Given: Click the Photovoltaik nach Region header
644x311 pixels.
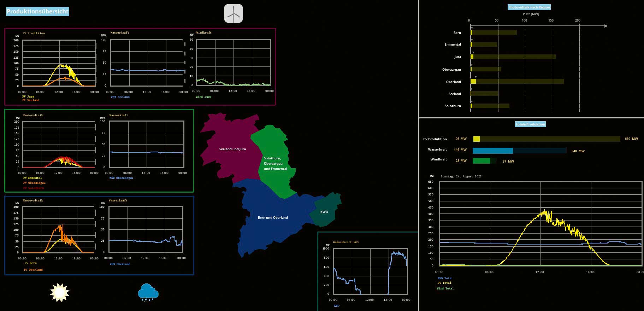Looking at the screenshot, I should coord(529,7).
